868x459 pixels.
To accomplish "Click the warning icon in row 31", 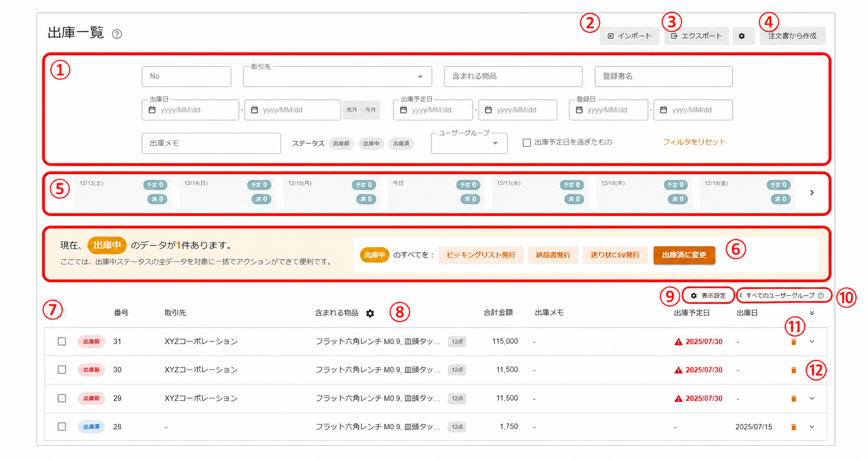I will pyautogui.click(x=678, y=342).
